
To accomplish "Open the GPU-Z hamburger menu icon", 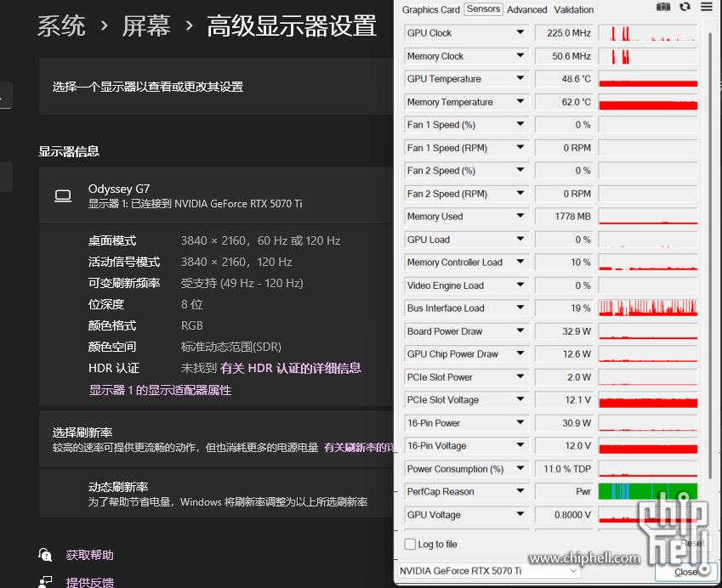I will click(x=707, y=7).
